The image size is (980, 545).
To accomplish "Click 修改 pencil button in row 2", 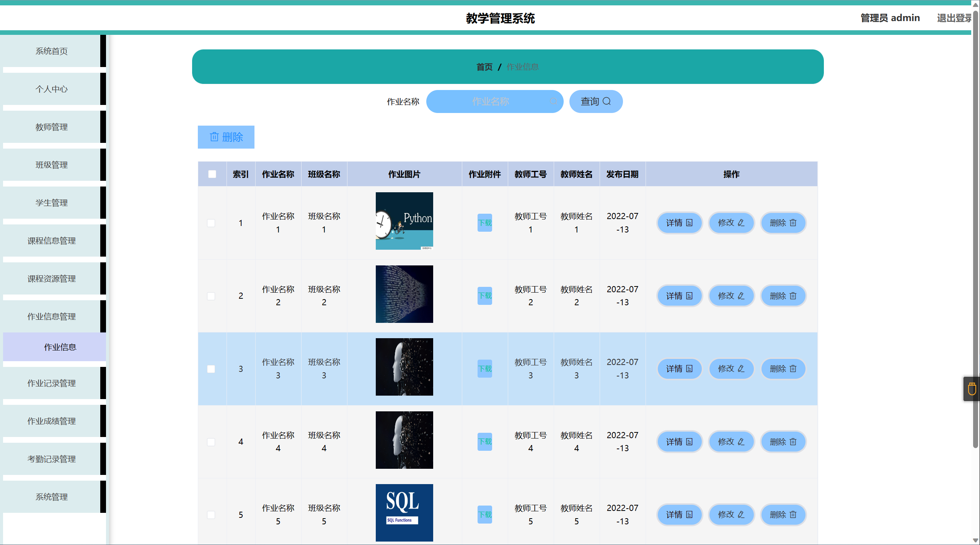I will 731,296.
